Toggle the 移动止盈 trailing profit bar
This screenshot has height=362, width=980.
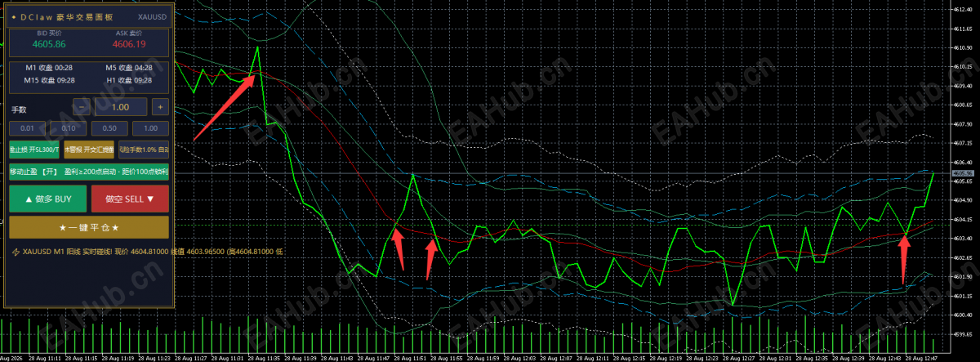click(x=89, y=172)
